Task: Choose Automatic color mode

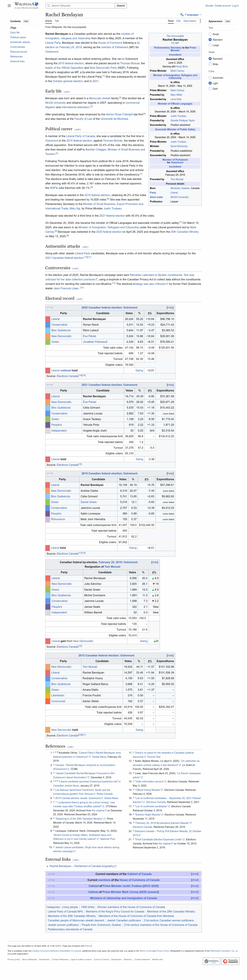Action: [x=210, y=78]
